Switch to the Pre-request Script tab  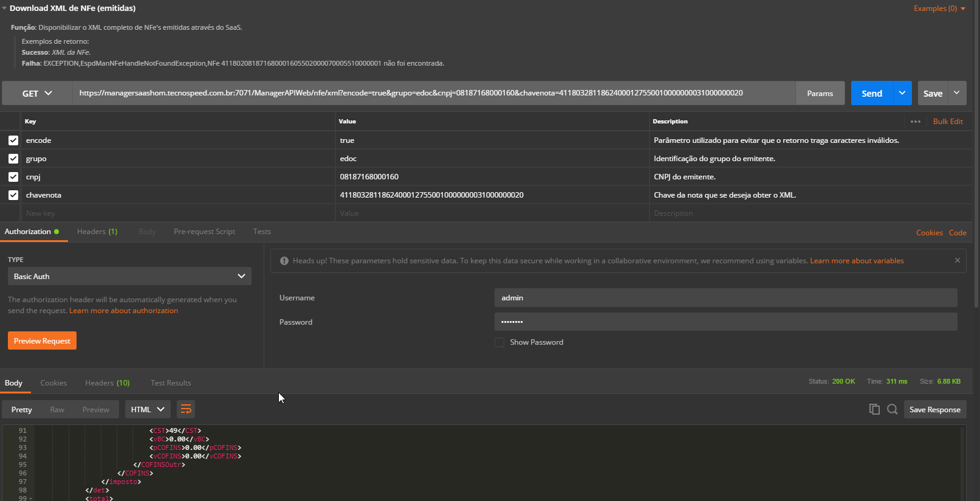[204, 232]
